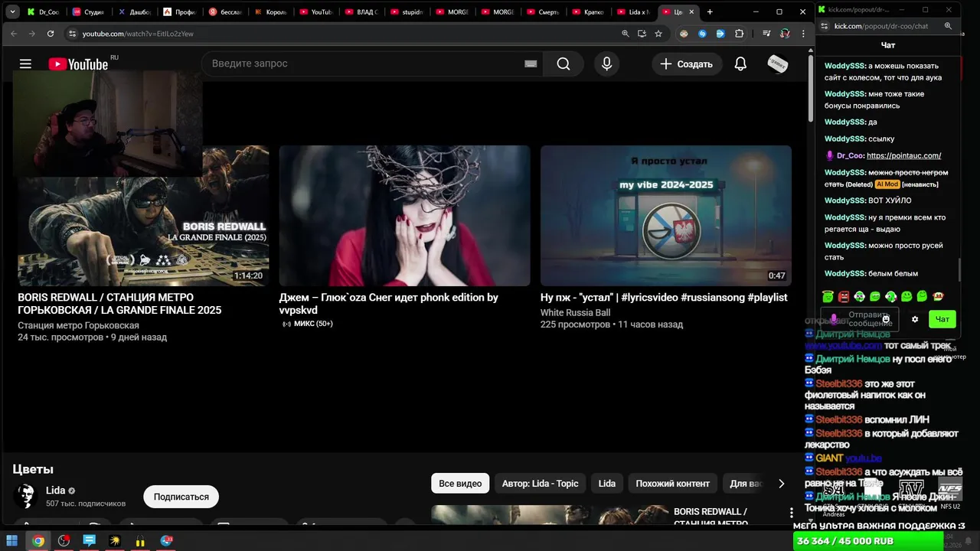The width and height of the screenshot is (980, 551).
Task: Switch to the Lida x tab
Action: coord(634,12)
